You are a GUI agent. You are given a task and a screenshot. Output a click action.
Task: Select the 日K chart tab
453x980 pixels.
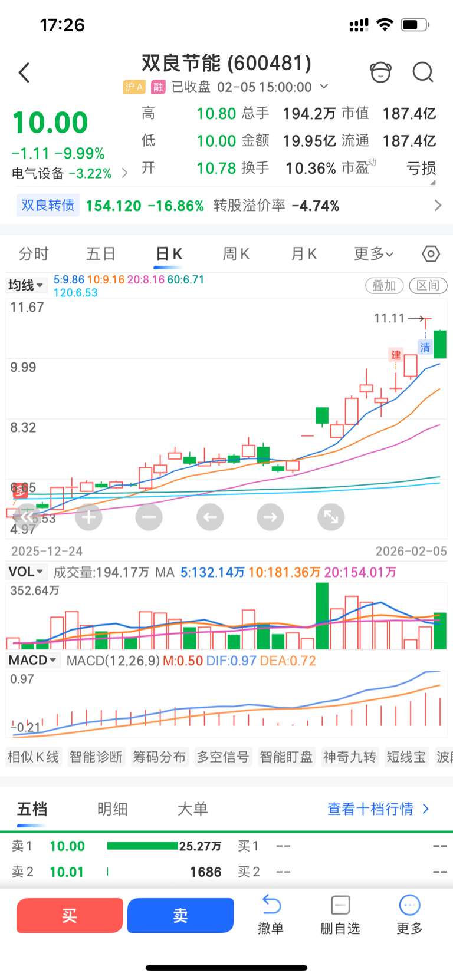tap(169, 254)
